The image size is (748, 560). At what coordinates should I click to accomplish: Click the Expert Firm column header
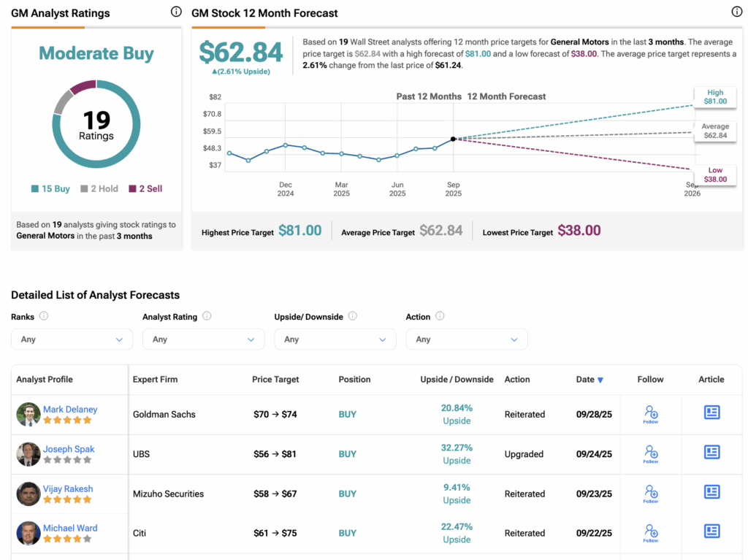point(155,379)
